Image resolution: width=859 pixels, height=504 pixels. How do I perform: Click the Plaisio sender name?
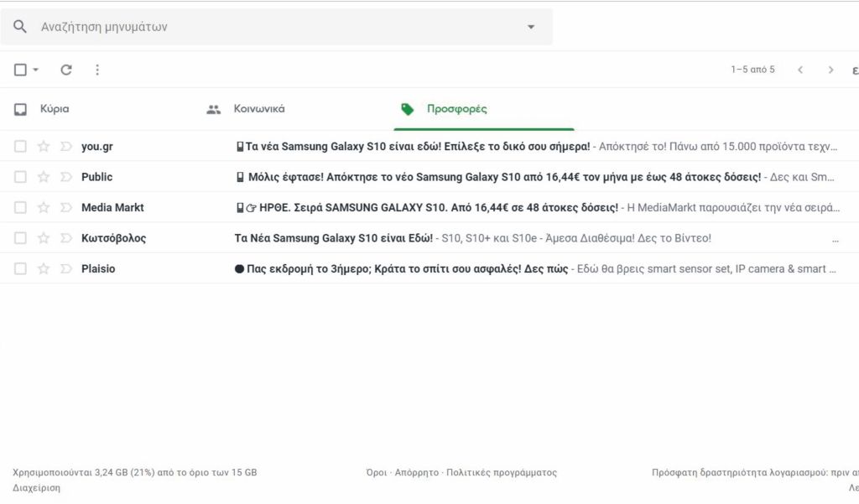pos(98,269)
